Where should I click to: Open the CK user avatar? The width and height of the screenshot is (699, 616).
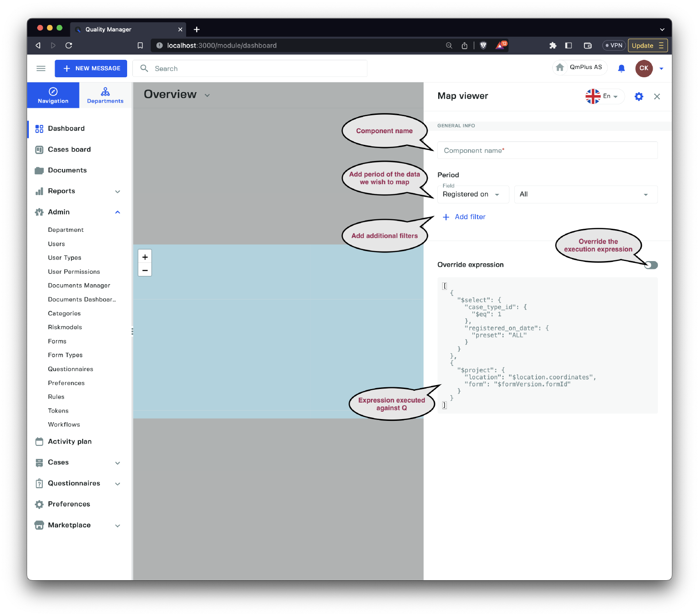coord(644,69)
